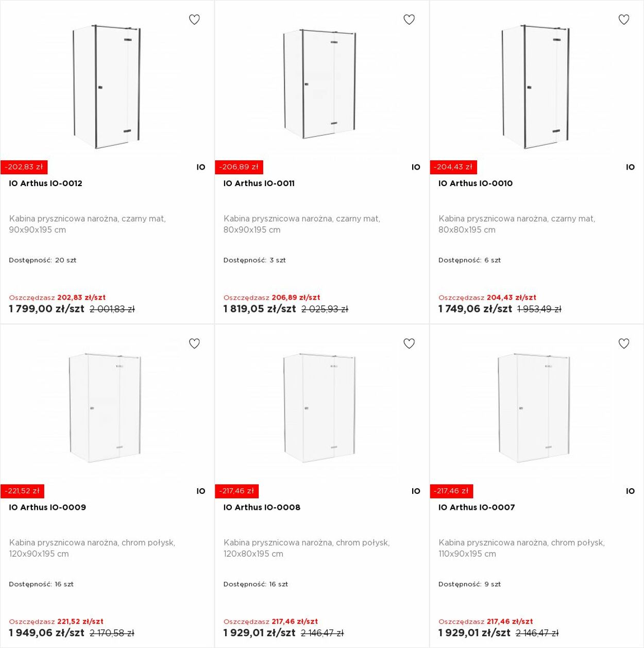View IO Arthus IO-0009 product details

point(47,507)
